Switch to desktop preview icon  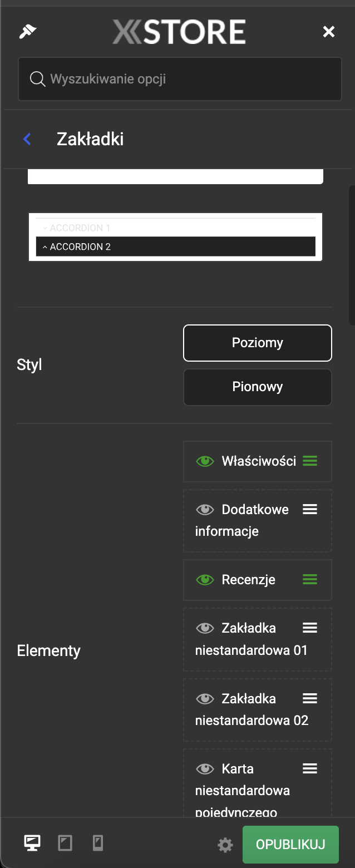(x=32, y=844)
